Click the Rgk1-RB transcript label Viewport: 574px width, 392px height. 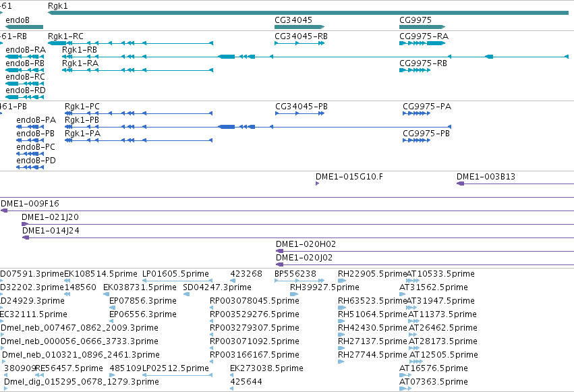click(80, 50)
